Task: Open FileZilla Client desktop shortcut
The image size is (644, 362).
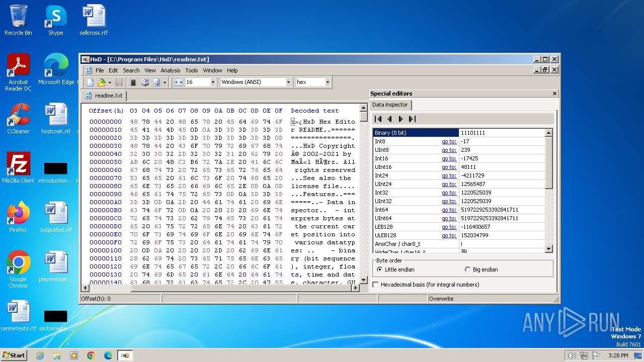Action: (18, 168)
